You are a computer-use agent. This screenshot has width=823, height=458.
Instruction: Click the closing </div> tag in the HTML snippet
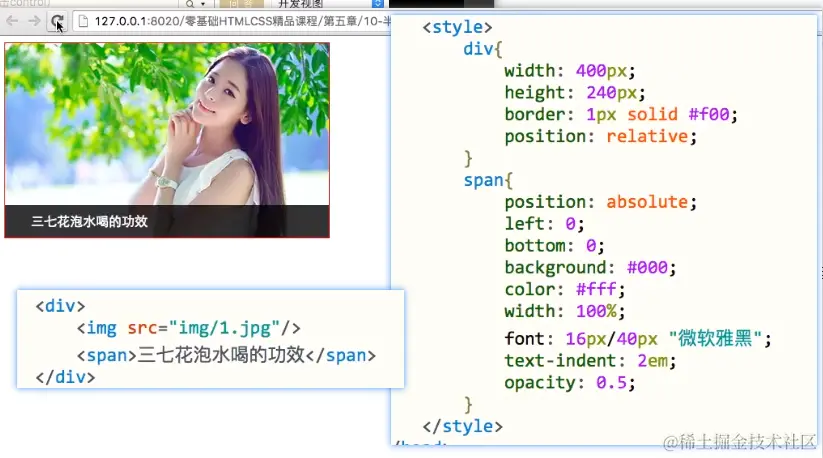point(65,378)
